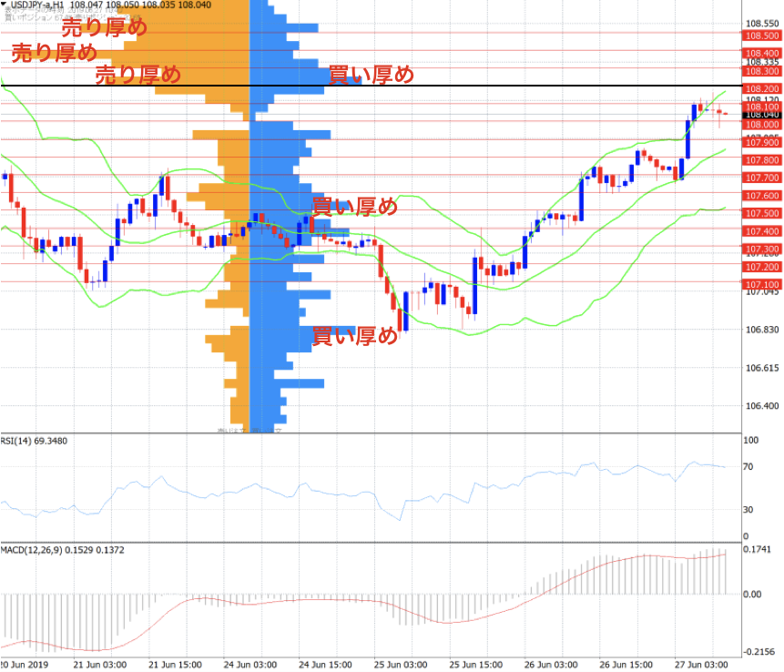Select the -0.2156 MACD scale value

point(759,651)
